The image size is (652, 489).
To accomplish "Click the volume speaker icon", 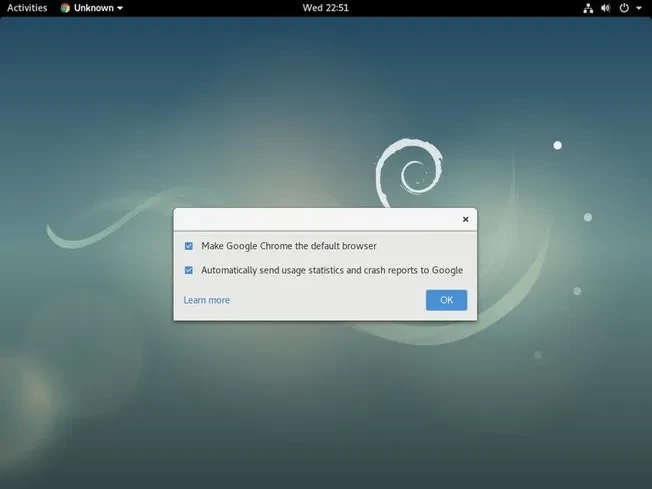I will [x=605, y=8].
